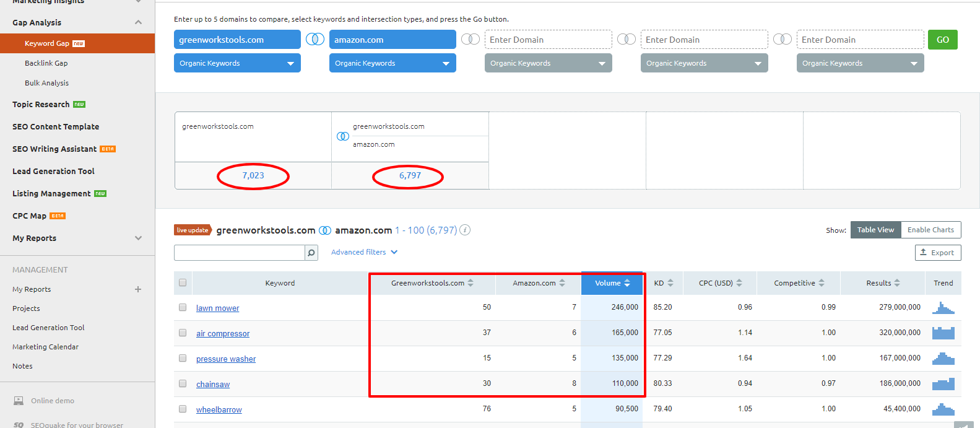Check the lawn mower row checkbox
980x428 pixels.
tap(183, 307)
